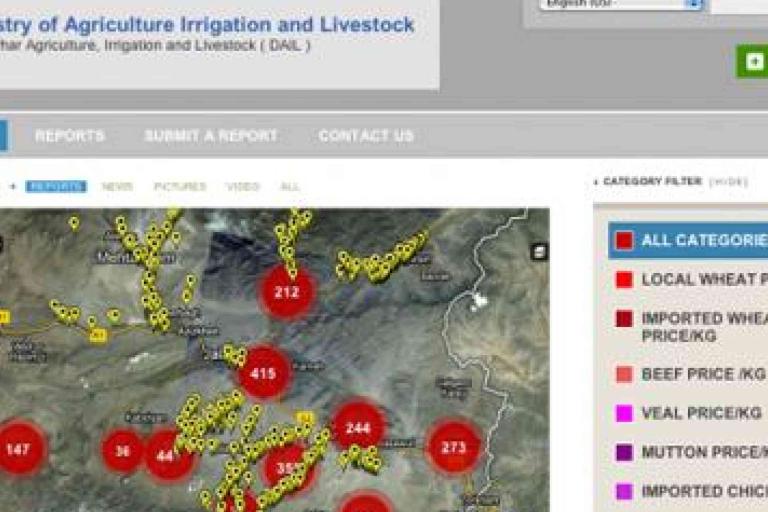Open the 212 reports cluster marker
The image size is (768, 512).
coord(287,293)
